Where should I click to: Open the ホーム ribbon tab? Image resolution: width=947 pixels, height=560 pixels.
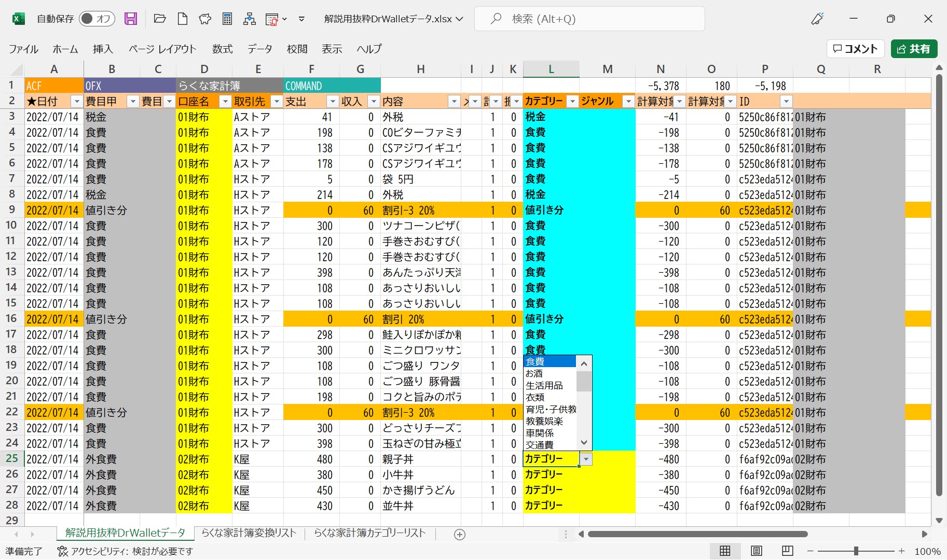[x=65, y=49]
